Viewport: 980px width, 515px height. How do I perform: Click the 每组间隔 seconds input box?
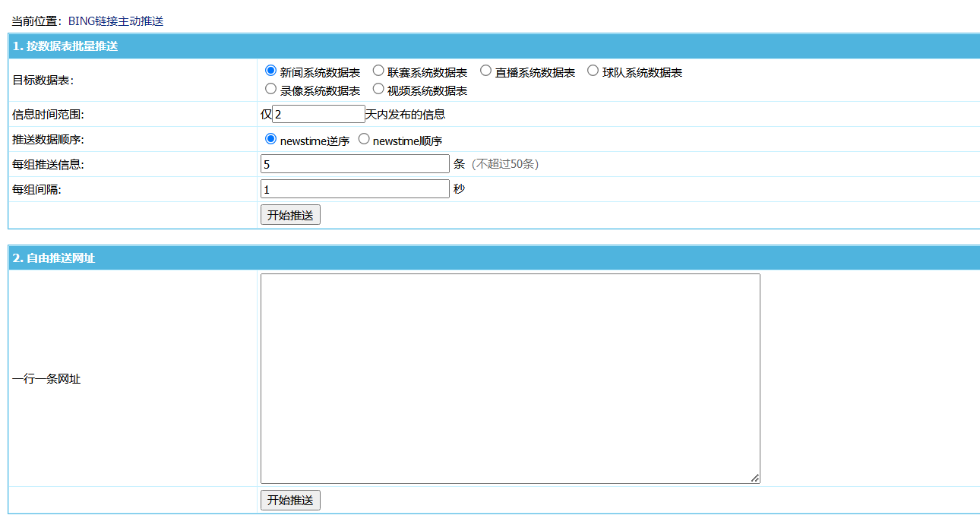pos(354,188)
